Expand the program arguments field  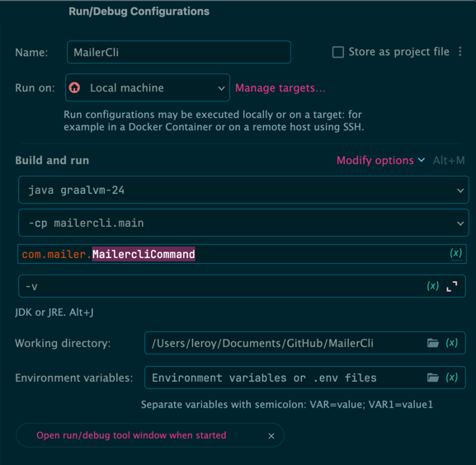click(x=452, y=286)
